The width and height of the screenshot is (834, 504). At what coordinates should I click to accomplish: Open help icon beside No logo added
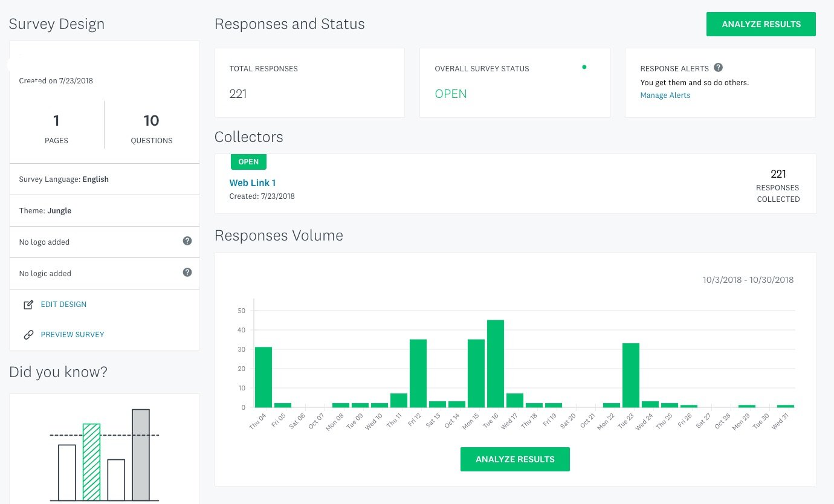pyautogui.click(x=187, y=241)
